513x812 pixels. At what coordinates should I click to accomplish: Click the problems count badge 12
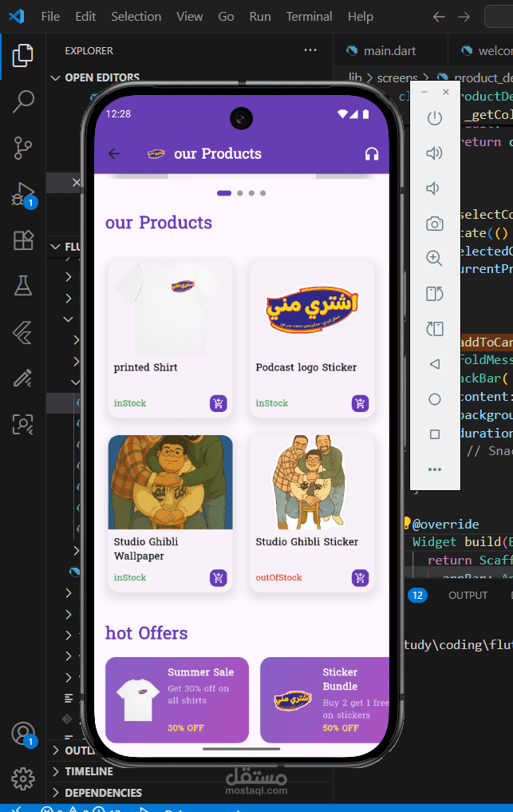[417, 596]
